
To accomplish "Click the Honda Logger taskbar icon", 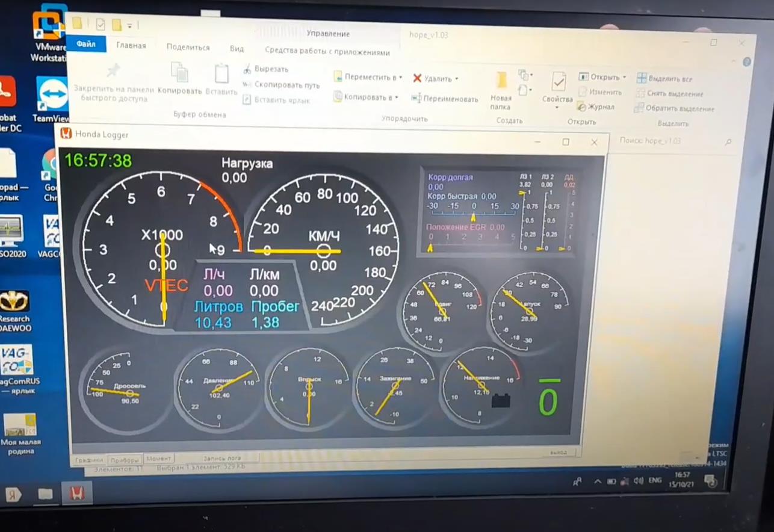I will point(76,493).
